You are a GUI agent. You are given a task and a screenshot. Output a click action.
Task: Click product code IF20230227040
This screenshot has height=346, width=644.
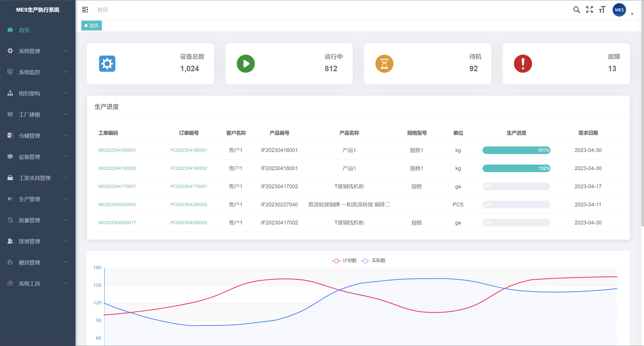click(279, 205)
